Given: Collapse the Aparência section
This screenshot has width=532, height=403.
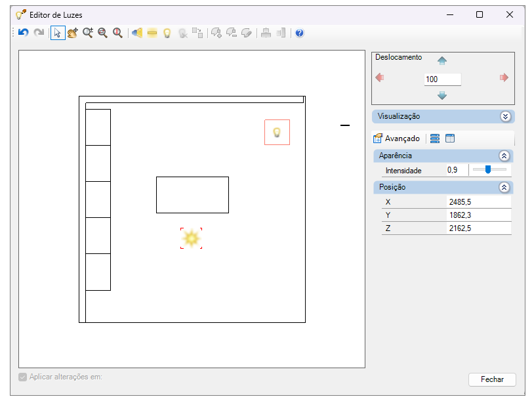Looking at the screenshot, I should (x=504, y=156).
